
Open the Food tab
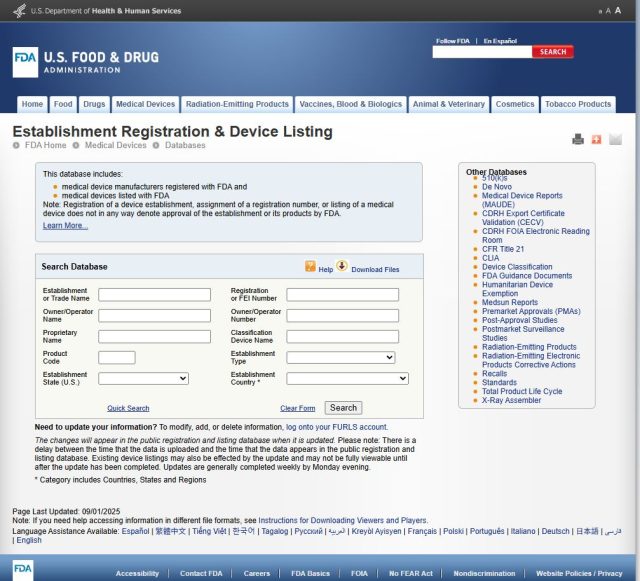click(x=63, y=104)
